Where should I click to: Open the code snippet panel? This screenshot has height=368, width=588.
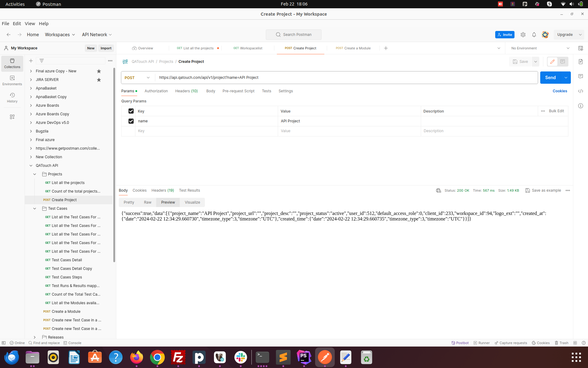[581, 91]
